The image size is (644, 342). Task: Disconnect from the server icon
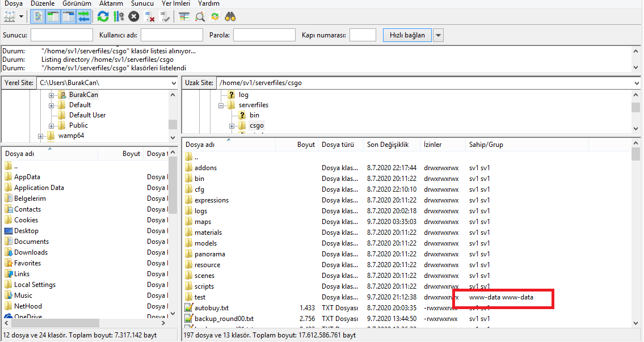149,17
